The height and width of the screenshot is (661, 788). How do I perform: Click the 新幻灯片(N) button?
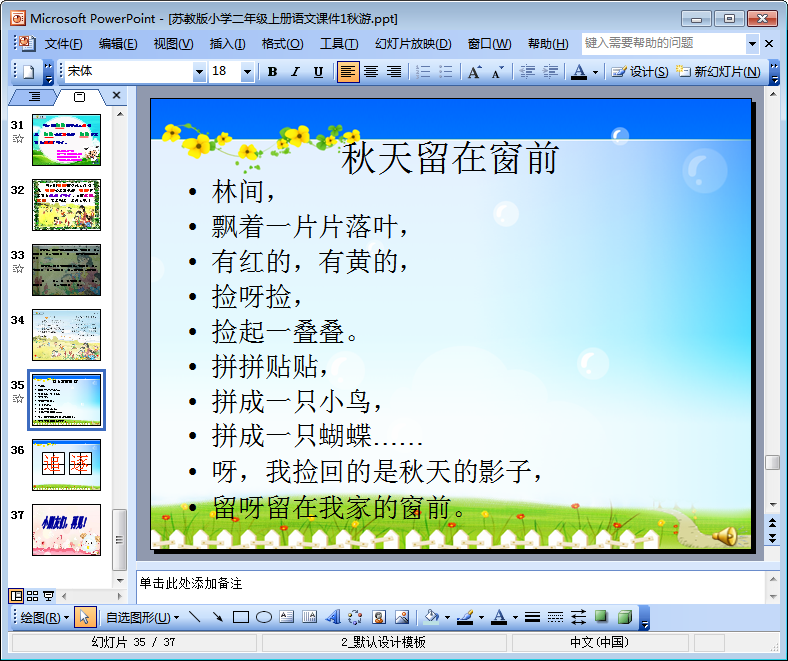pos(719,72)
